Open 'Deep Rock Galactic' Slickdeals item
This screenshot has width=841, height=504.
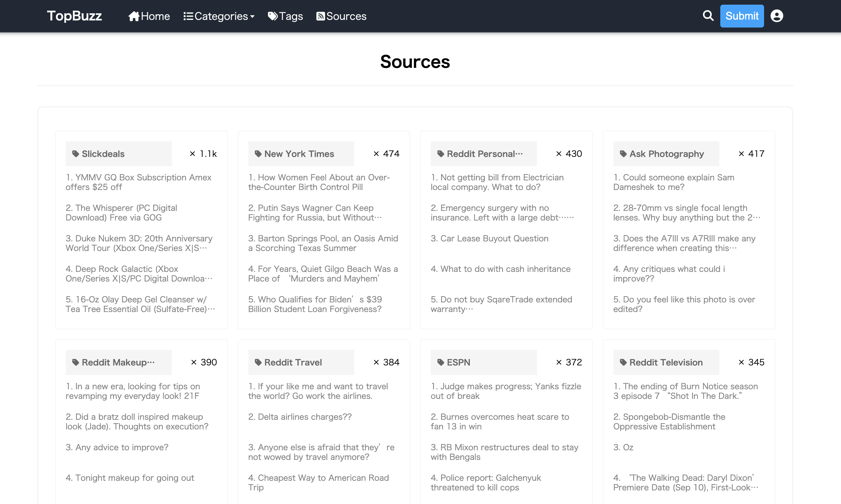tap(139, 274)
